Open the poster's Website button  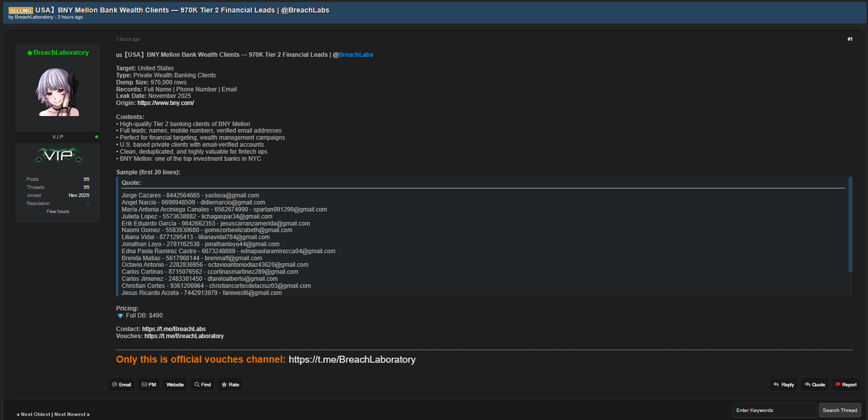point(175,385)
